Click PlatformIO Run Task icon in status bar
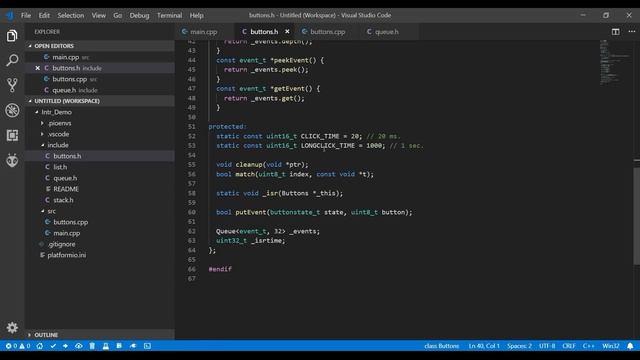Viewport: 640px width, 360px height. pos(119,346)
